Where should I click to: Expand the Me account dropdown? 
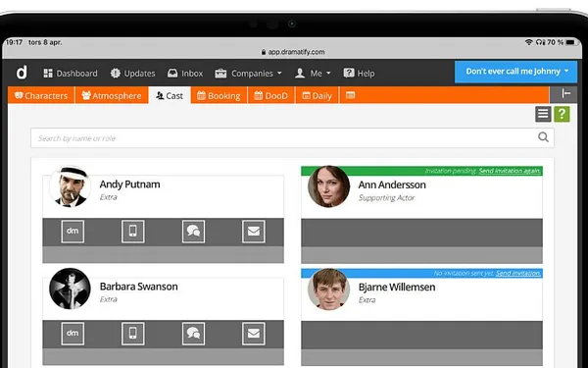[x=313, y=74]
